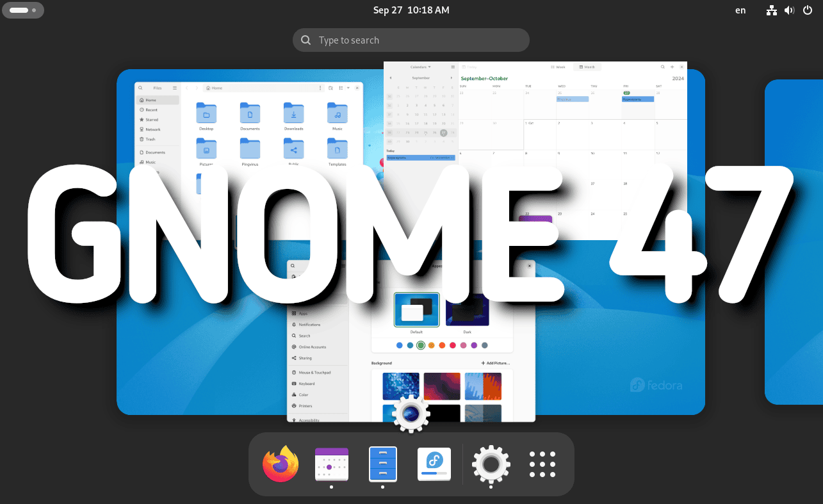The height and width of the screenshot is (504, 823).
Task: Select Starred in Files sidebar
Action: point(158,120)
